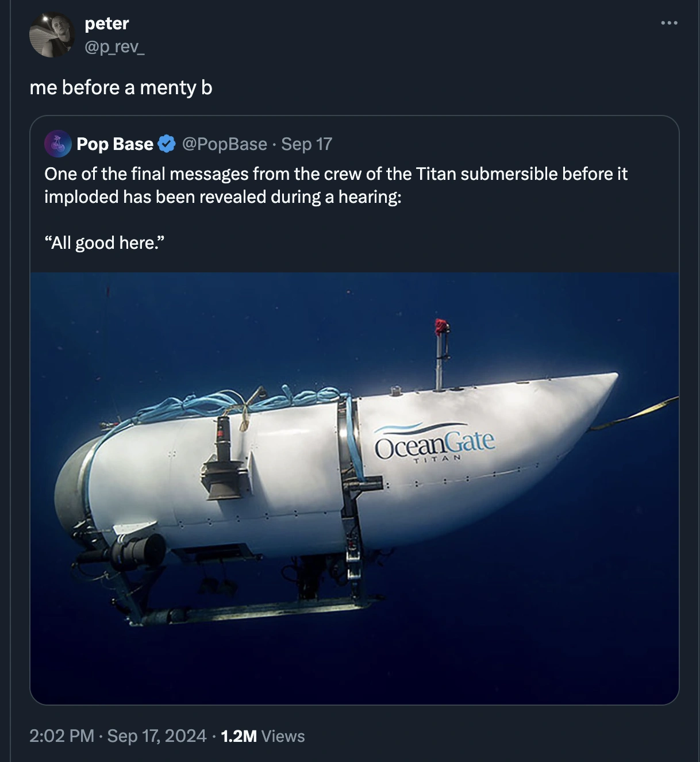This screenshot has height=762, width=700.
Task: Click the Pop Base profile avatar
Action: (58, 144)
